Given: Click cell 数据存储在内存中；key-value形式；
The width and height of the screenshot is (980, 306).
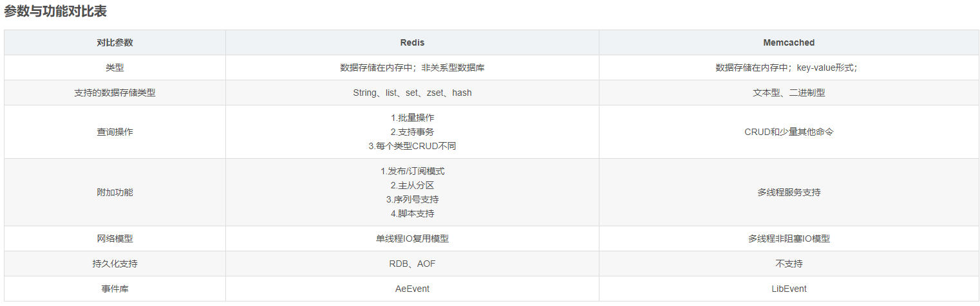Looking at the screenshot, I should point(789,67).
